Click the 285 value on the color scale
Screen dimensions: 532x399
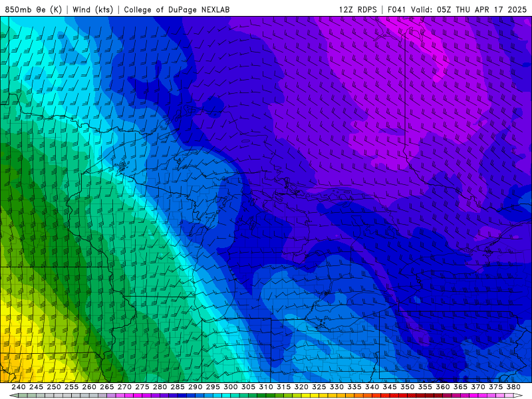point(178,387)
